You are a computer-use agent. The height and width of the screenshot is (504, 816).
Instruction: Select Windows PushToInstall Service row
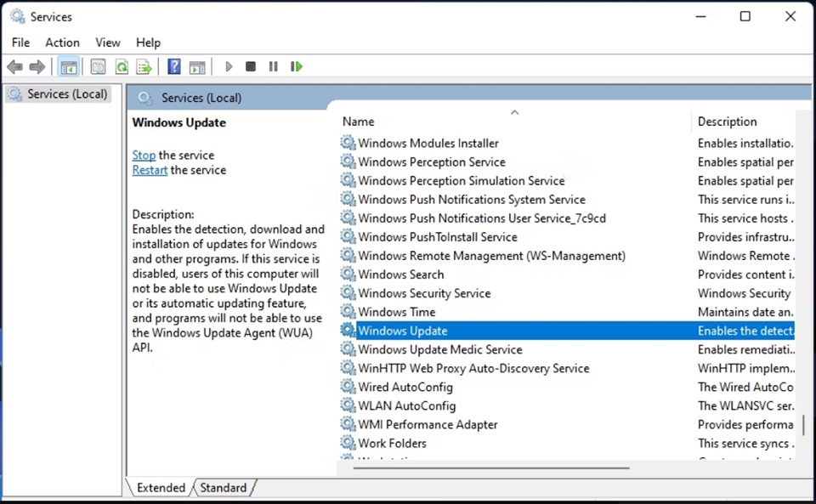(438, 236)
